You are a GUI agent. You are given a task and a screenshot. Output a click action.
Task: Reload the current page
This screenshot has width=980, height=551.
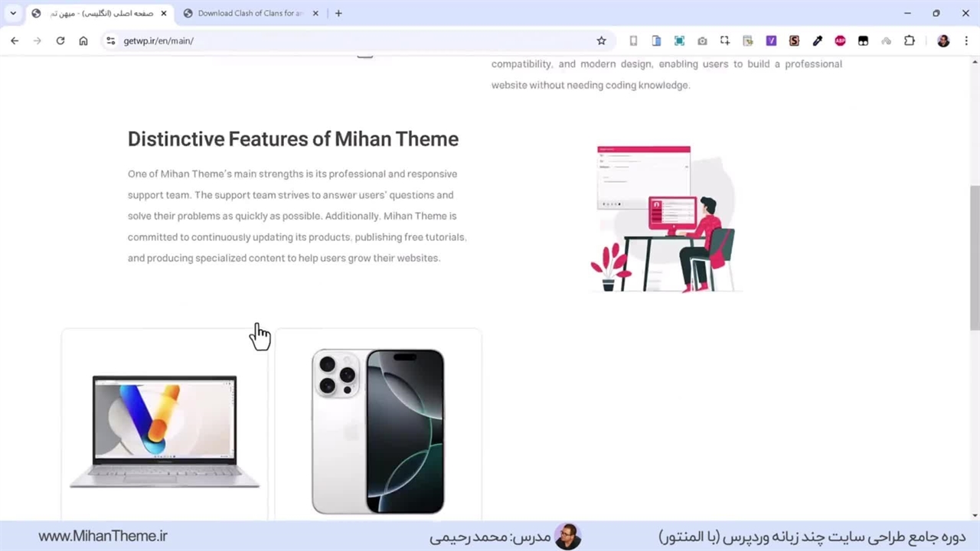pos(60,41)
